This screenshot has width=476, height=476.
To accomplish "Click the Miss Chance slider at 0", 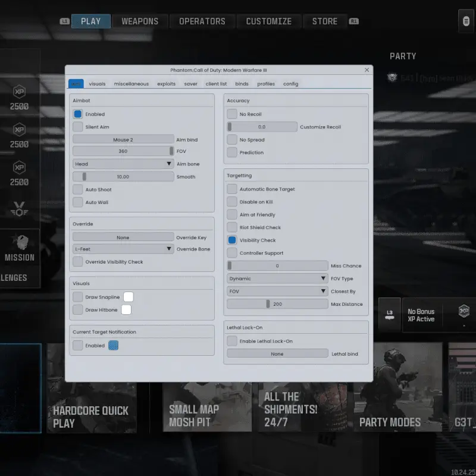I will point(277,265).
